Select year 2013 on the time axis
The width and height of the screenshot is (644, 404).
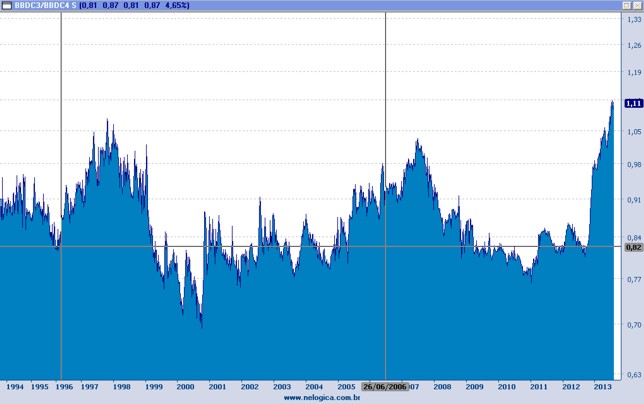click(602, 385)
